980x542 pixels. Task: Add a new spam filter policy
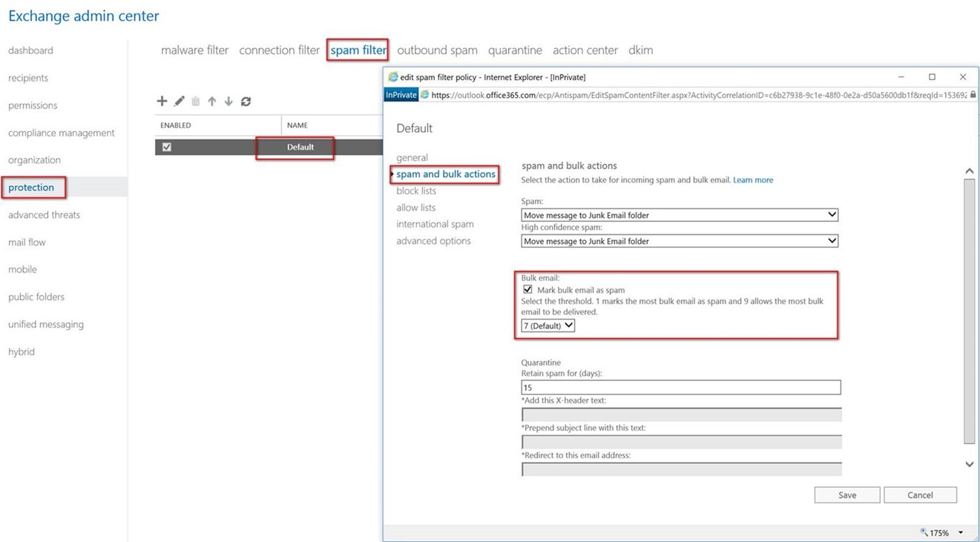(162, 102)
